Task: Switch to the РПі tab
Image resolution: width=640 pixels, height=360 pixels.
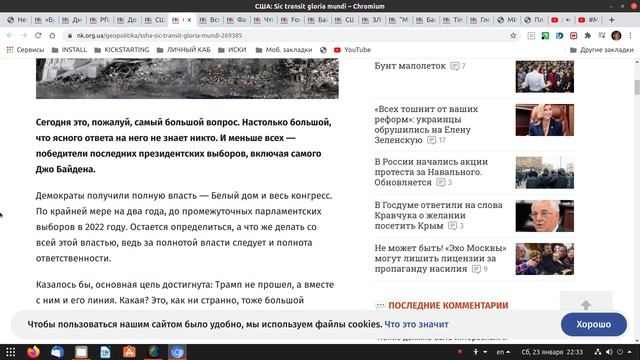Action: pyautogui.click(x=100, y=20)
